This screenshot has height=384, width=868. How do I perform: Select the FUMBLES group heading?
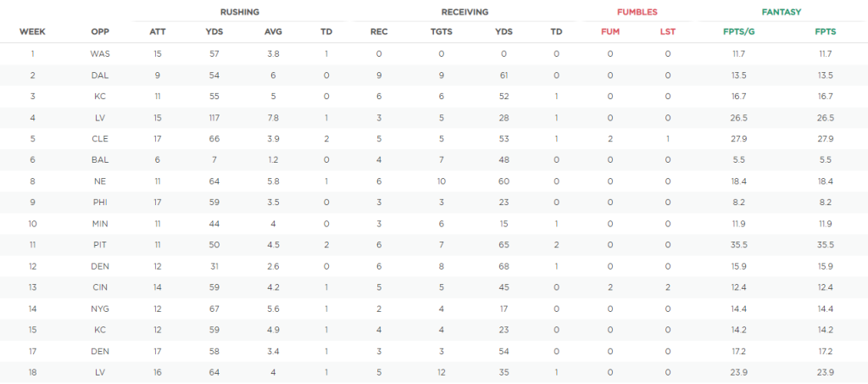(637, 12)
